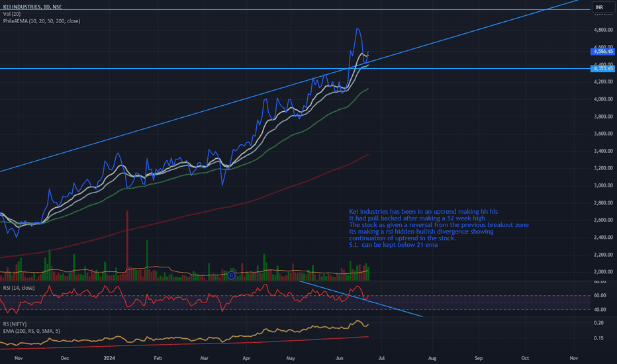Select the Phila4EMA indicator legend
Image resolution: width=617 pixels, height=364 pixels.
coord(41,21)
